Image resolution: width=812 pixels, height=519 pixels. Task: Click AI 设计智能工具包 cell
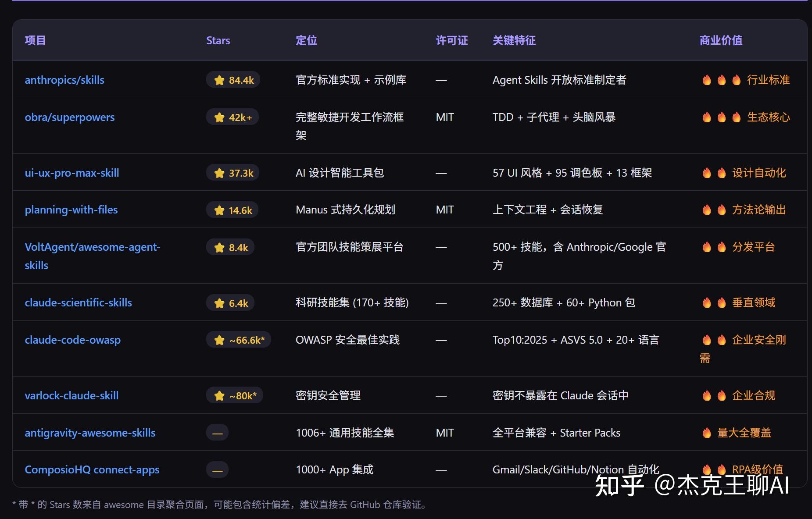(340, 173)
